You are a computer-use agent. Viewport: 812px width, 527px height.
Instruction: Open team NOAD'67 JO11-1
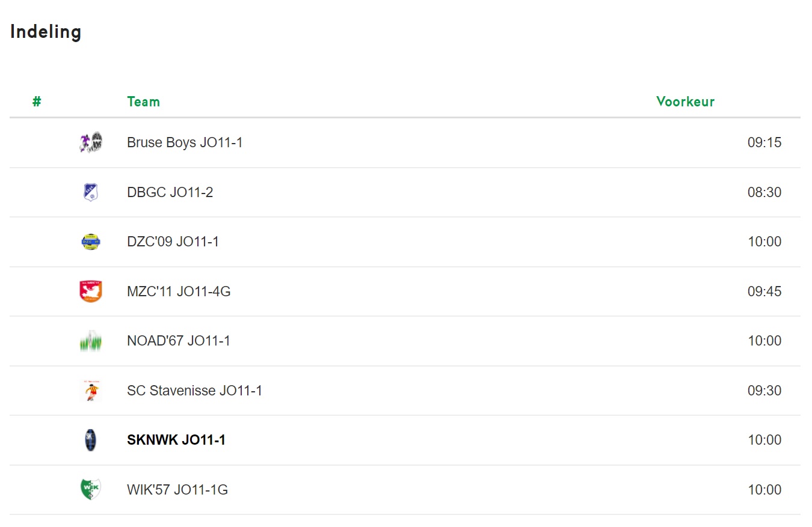179,341
